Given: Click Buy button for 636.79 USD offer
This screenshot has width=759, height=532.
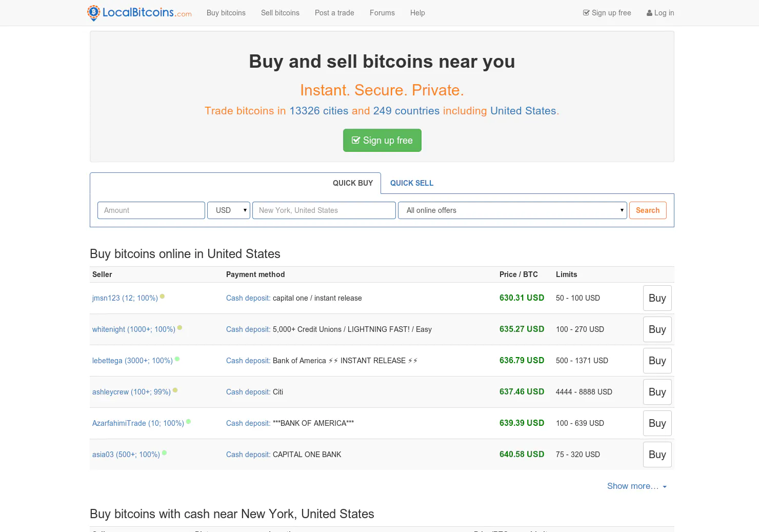Looking at the screenshot, I should point(657,361).
